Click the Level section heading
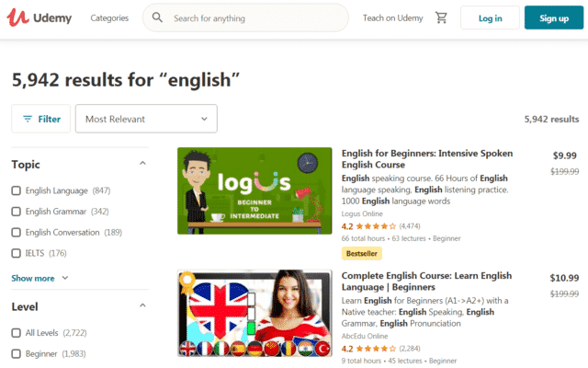Image resolution: width=588 pixels, height=368 pixels. tap(25, 306)
